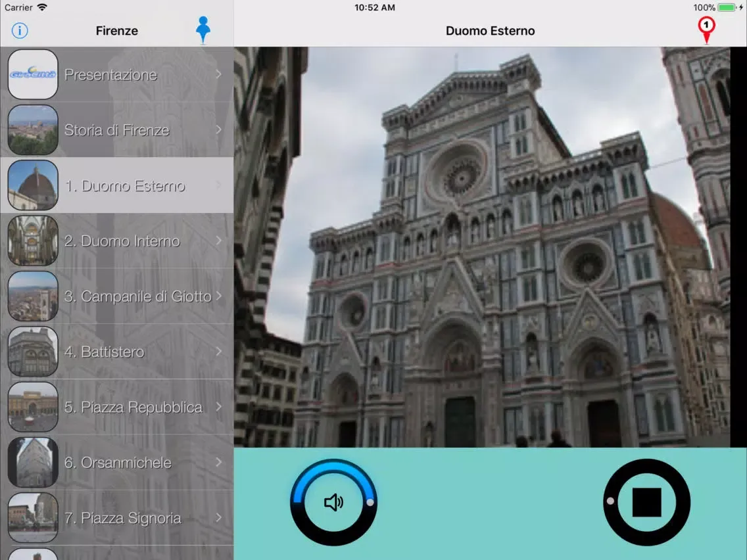Select the Campanile di Giotto thumbnail
747x560 pixels.
(33, 296)
